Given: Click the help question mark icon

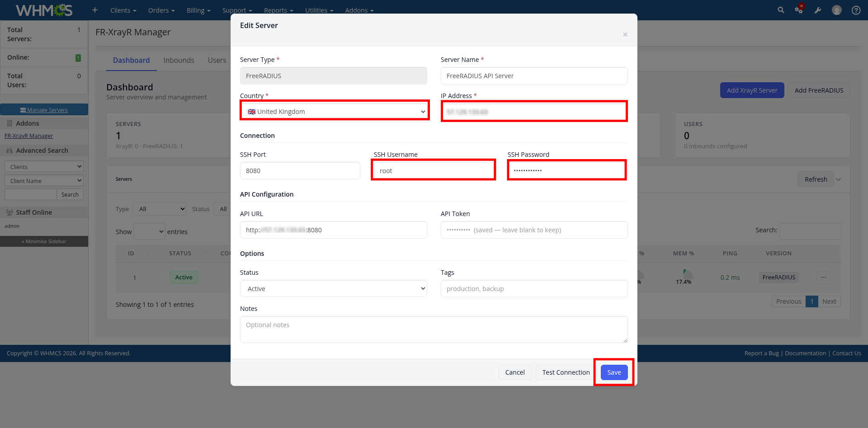Looking at the screenshot, I should point(856,10).
